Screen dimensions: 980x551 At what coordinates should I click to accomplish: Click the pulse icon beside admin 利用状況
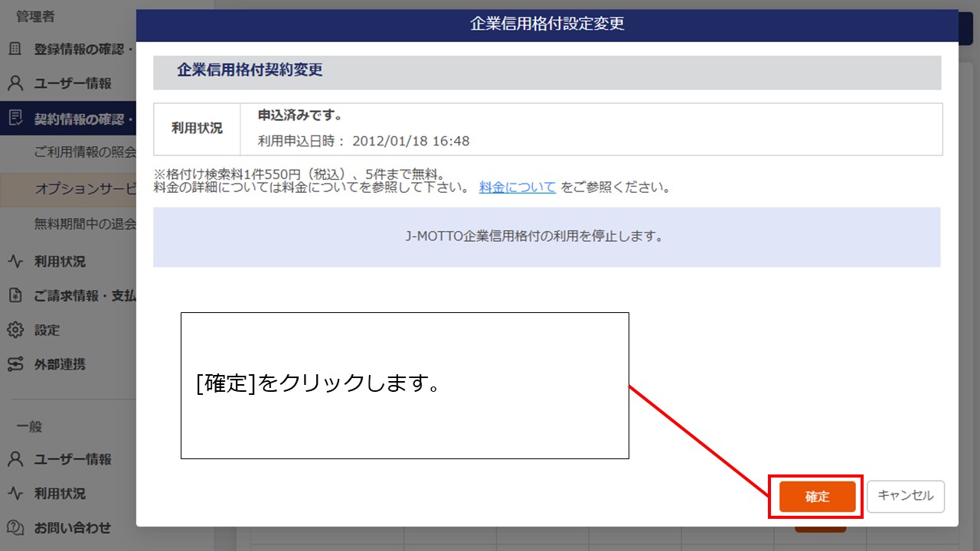pos(15,262)
